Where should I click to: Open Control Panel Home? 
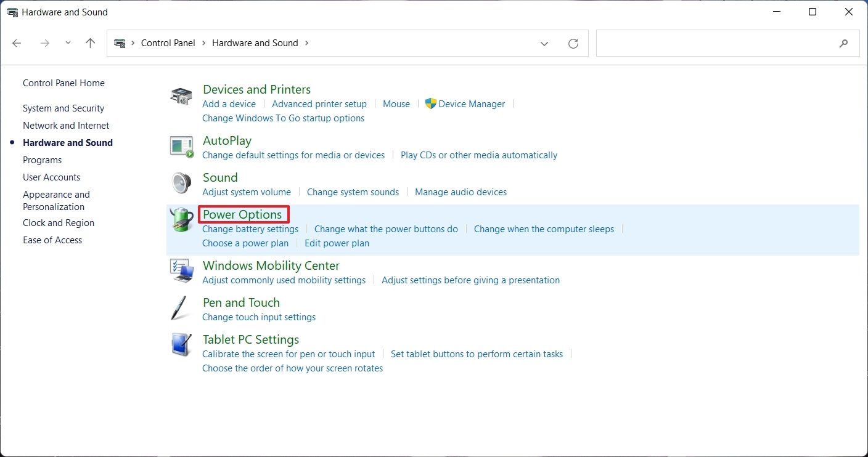(63, 83)
